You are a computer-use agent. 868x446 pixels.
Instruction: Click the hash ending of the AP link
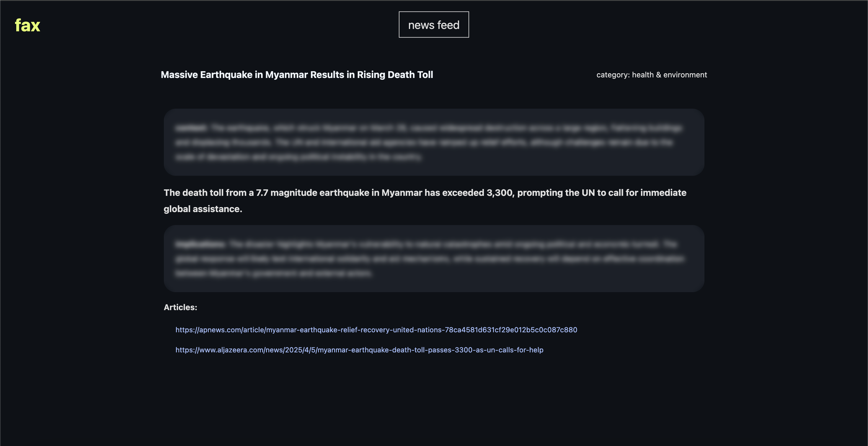click(511, 330)
